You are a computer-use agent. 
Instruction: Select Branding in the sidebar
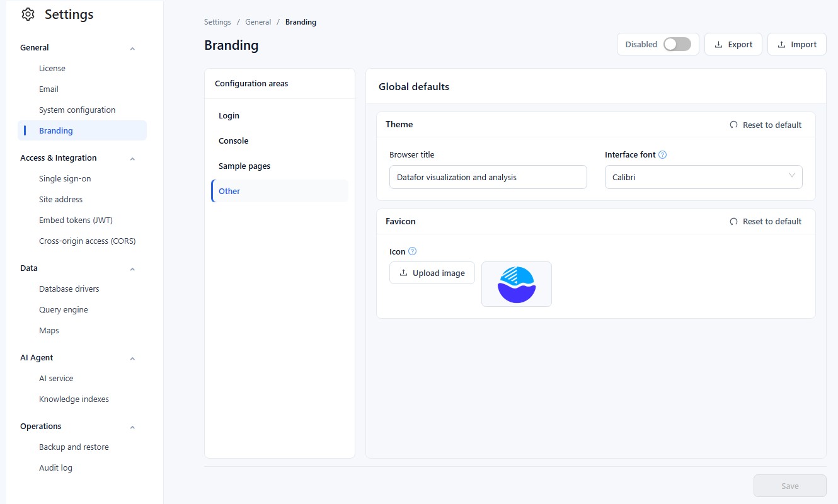click(83, 130)
